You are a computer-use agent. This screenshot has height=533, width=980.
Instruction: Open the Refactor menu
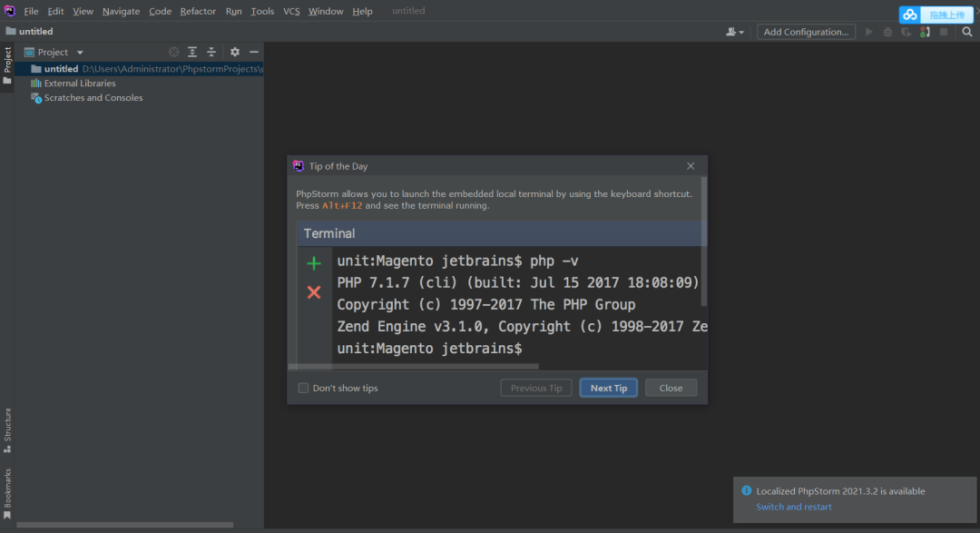tap(198, 11)
